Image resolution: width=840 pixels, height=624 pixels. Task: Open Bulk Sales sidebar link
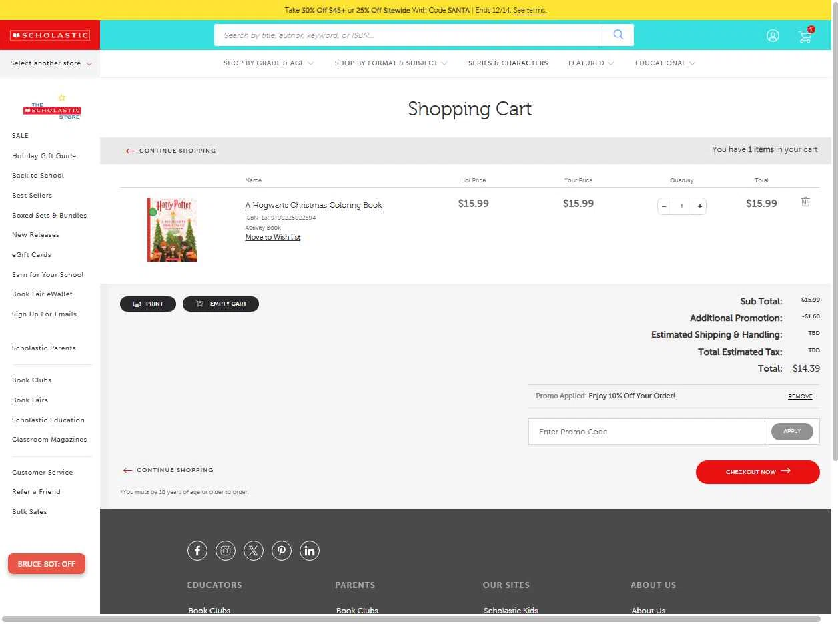tap(29, 512)
